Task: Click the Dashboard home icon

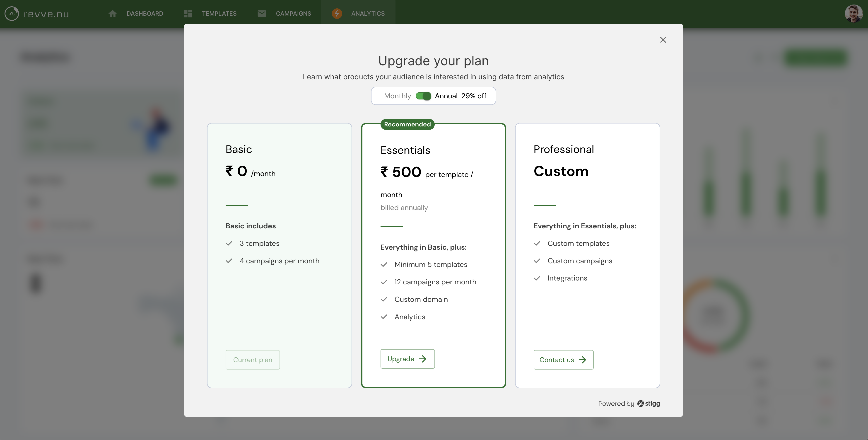Action: (113, 14)
